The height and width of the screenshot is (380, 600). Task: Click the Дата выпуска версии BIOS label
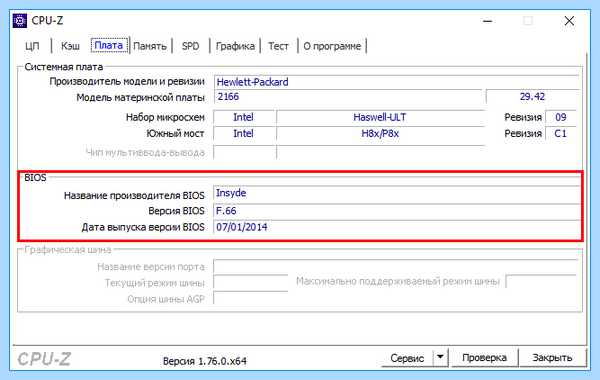coord(143,227)
